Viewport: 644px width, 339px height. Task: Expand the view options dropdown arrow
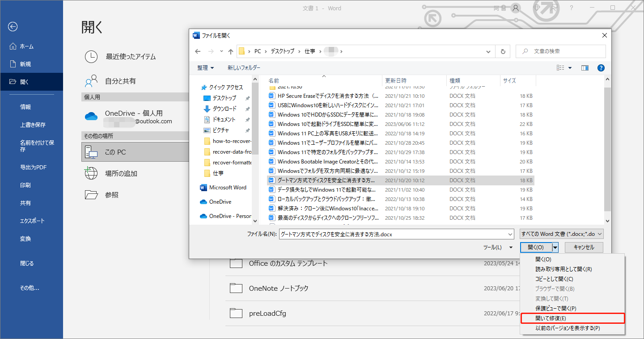570,68
